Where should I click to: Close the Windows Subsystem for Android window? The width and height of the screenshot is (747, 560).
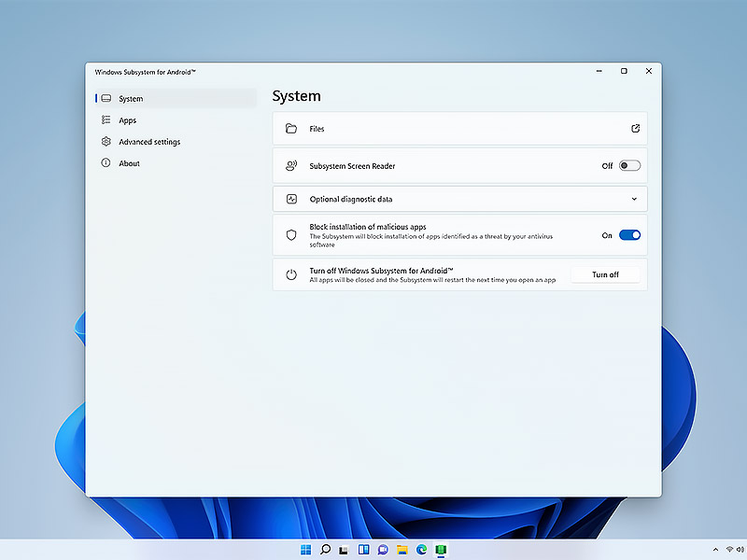coord(648,71)
